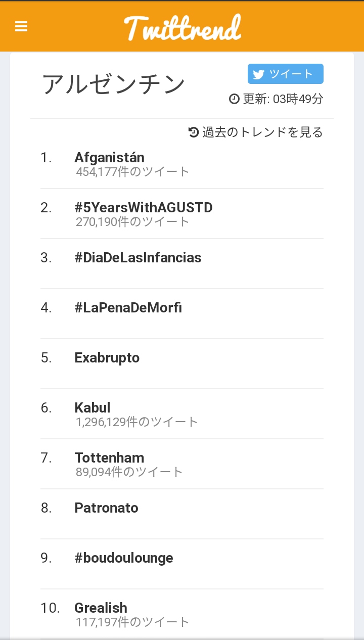This screenshot has width=364, height=640.
Task: Click the history clock icon
Action: coord(194,132)
